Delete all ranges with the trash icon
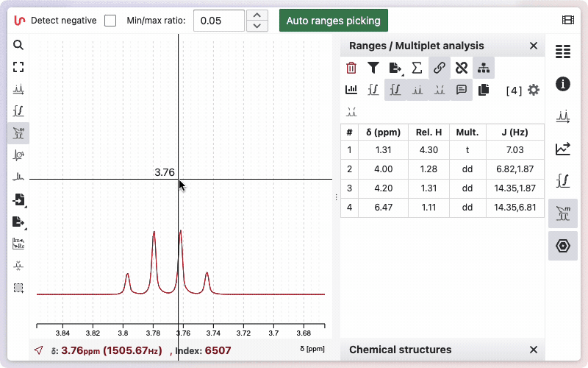588x368 pixels. [351, 68]
